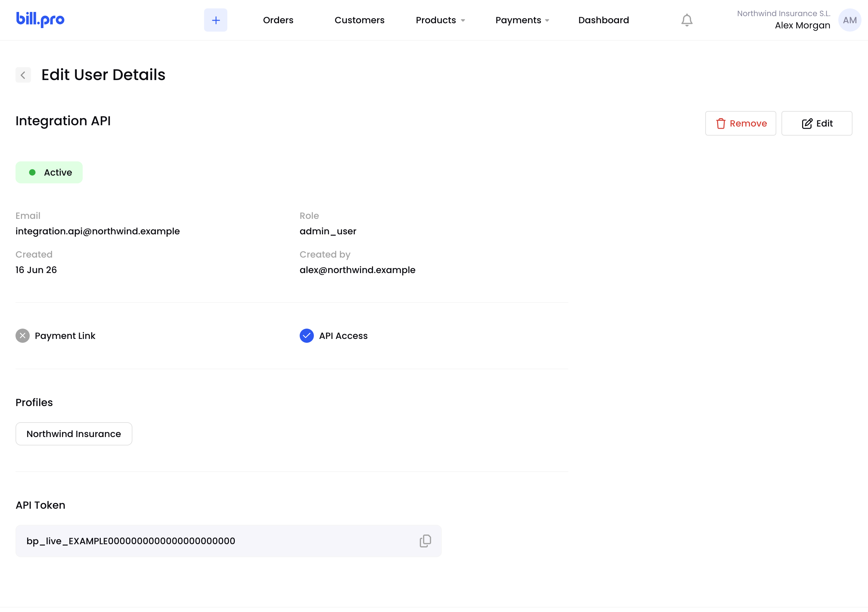Open the AM user avatar
Image resolution: width=868 pixels, height=612 pixels.
point(850,20)
